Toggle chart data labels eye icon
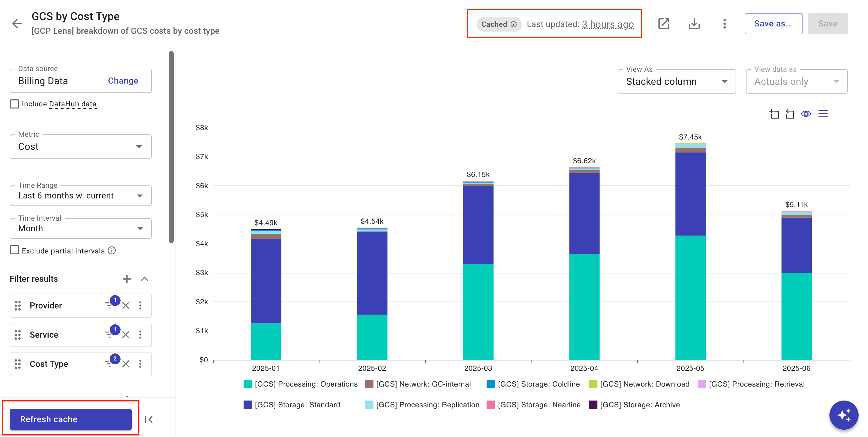The image size is (868, 437). pyautogui.click(x=806, y=114)
